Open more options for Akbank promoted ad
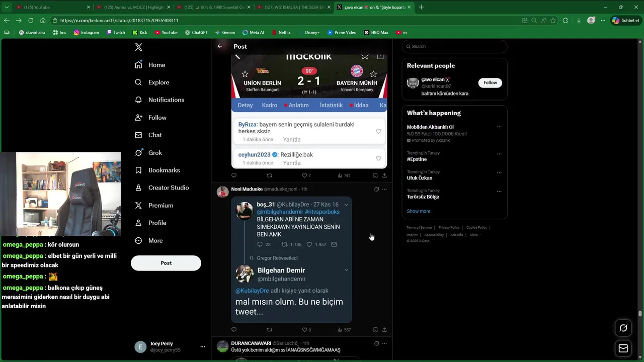 click(x=499, y=127)
